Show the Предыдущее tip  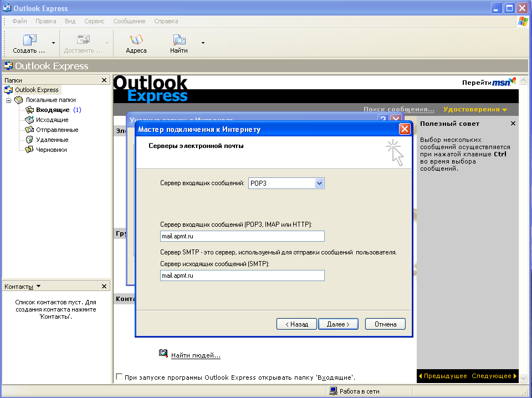pyautogui.click(x=443, y=376)
